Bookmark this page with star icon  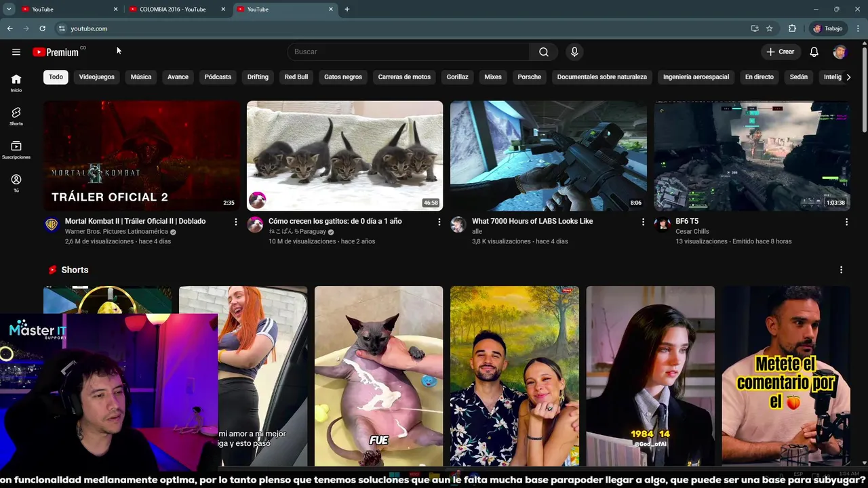pyautogui.click(x=769, y=28)
